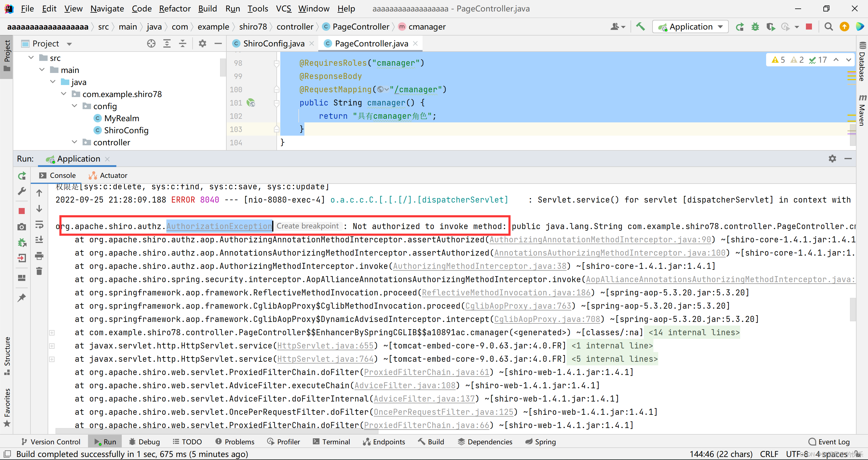Screen dimensions: 868x460
Task: Click the console horizontal scrollbar
Action: click(x=217, y=431)
